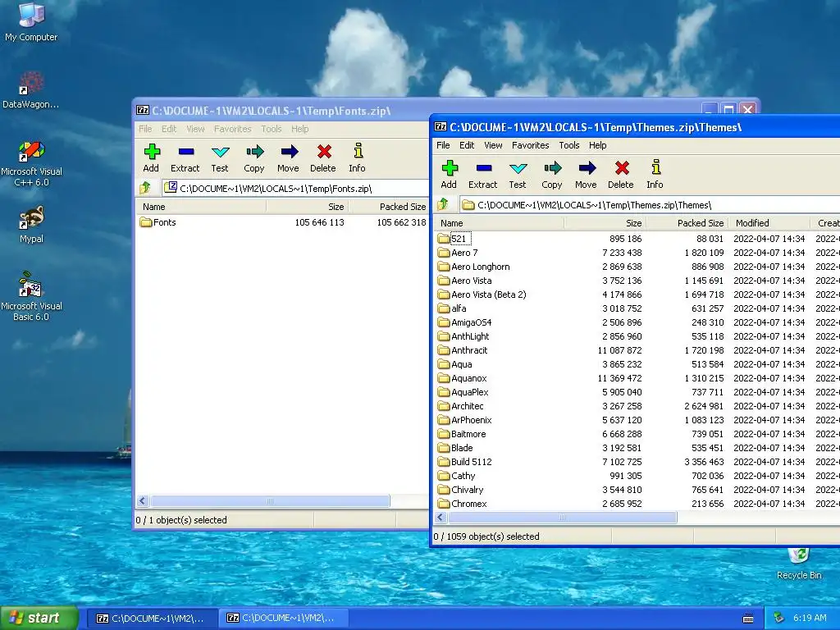Image resolution: width=840 pixels, height=630 pixels.
Task: Click Delete icon in Fonts.zip window
Action: tap(323, 152)
